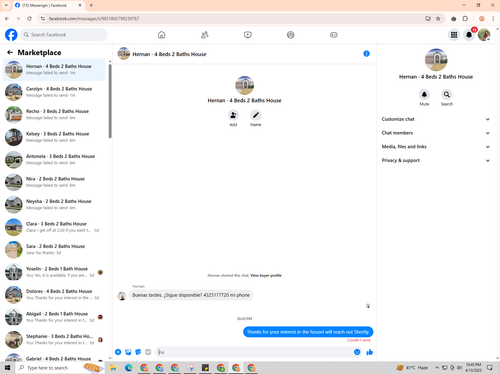Open the Watch video icon
The height and width of the screenshot is (374, 500).
pos(248,35)
